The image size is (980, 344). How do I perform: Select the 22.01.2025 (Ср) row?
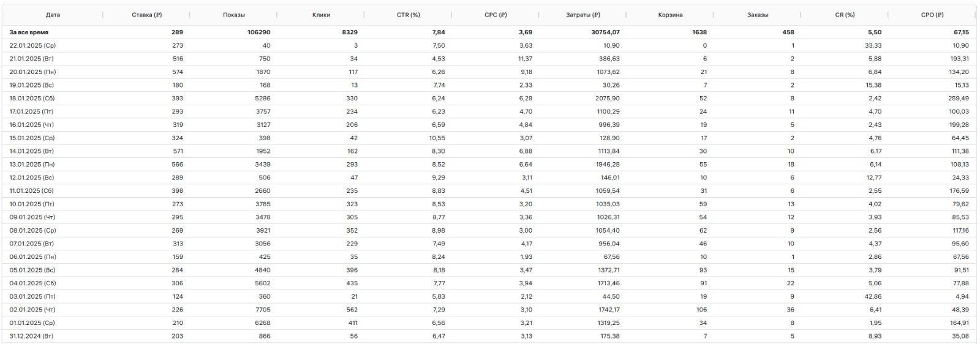pyautogui.click(x=490, y=46)
